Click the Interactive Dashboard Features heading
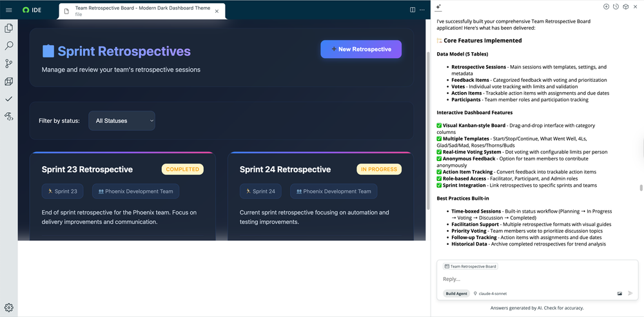This screenshot has height=317, width=644. click(x=474, y=113)
